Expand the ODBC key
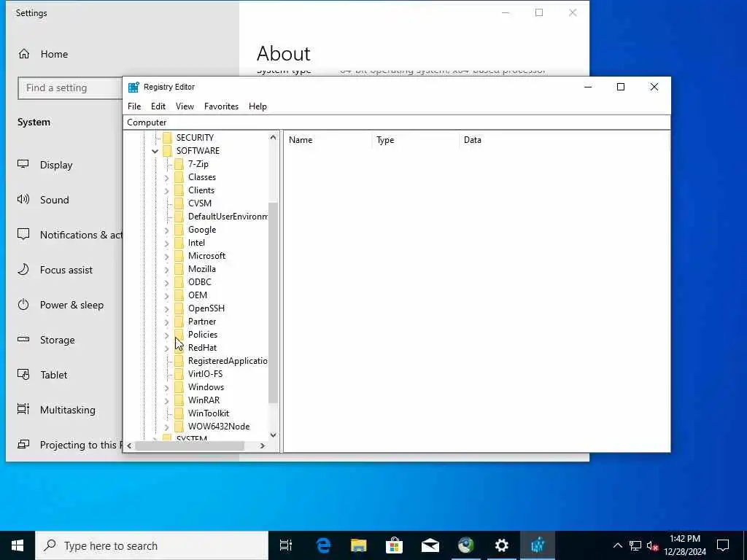The image size is (747, 560). tap(166, 282)
